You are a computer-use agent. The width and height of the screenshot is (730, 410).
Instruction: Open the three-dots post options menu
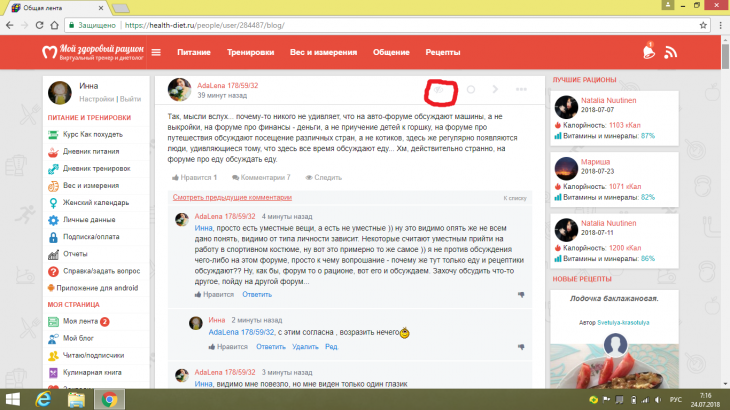[521, 90]
